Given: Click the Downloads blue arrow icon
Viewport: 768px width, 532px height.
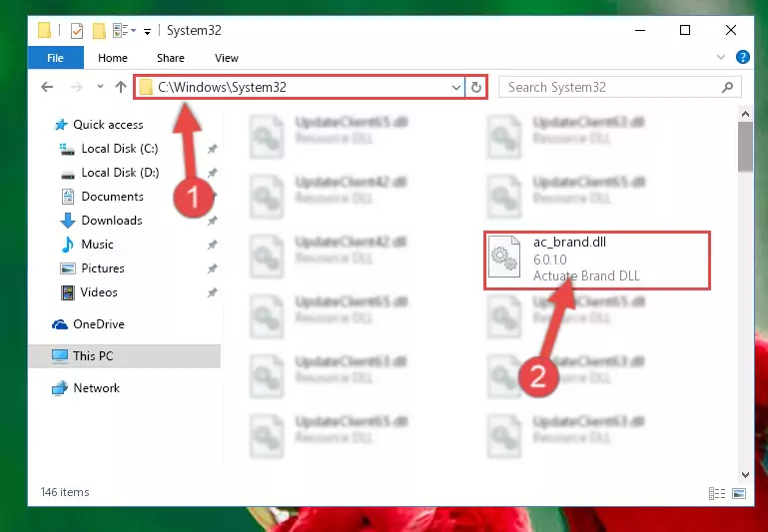Looking at the screenshot, I should pos(68,221).
